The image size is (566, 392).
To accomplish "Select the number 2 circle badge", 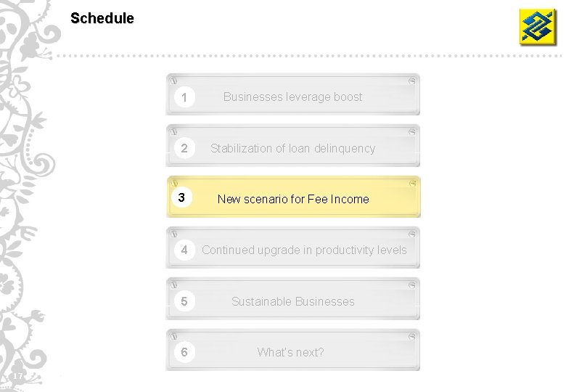I will [x=184, y=148].
